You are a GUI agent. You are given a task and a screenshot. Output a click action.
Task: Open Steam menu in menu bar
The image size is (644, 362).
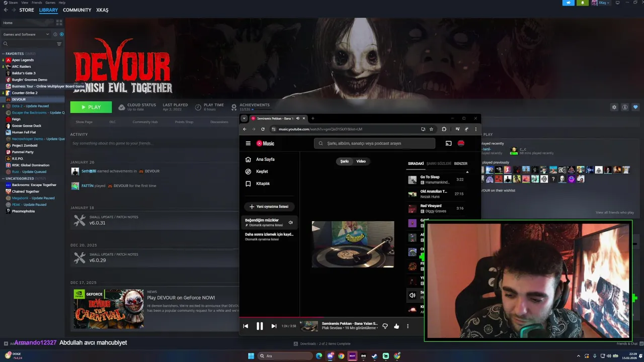(x=14, y=3)
